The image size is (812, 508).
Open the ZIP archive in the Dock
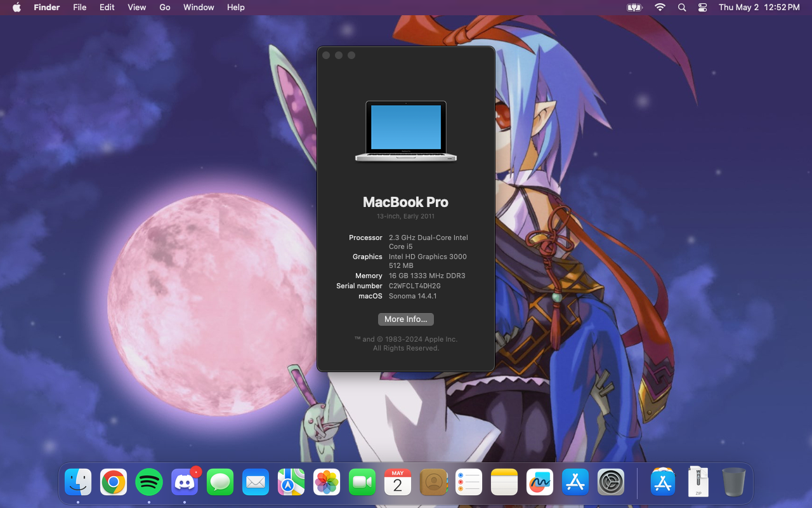coord(698,483)
